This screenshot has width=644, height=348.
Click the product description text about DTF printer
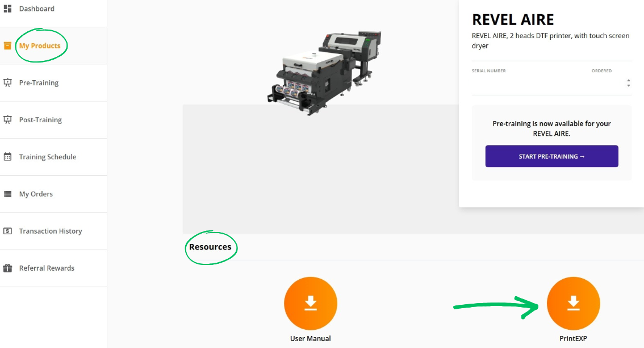pos(550,41)
